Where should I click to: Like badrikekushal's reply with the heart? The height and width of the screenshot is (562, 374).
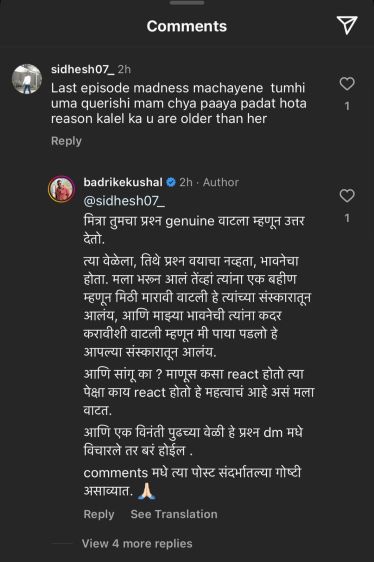(x=347, y=196)
